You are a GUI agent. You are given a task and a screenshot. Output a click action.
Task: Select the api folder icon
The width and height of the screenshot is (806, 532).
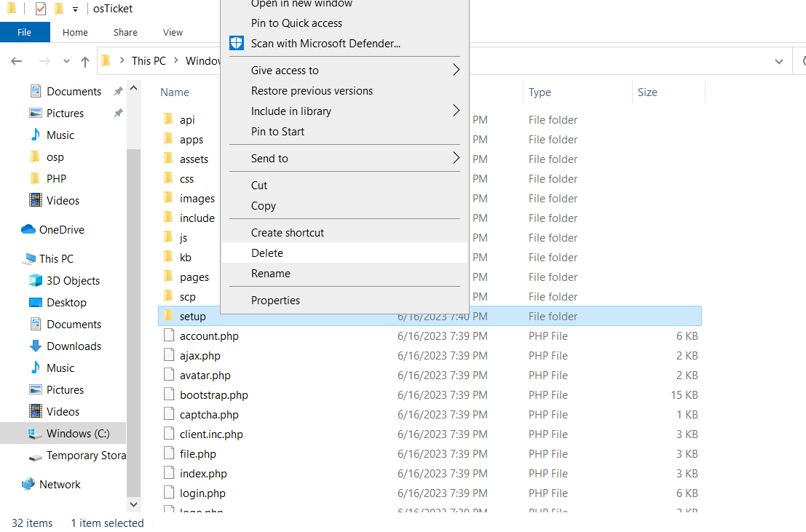point(168,119)
